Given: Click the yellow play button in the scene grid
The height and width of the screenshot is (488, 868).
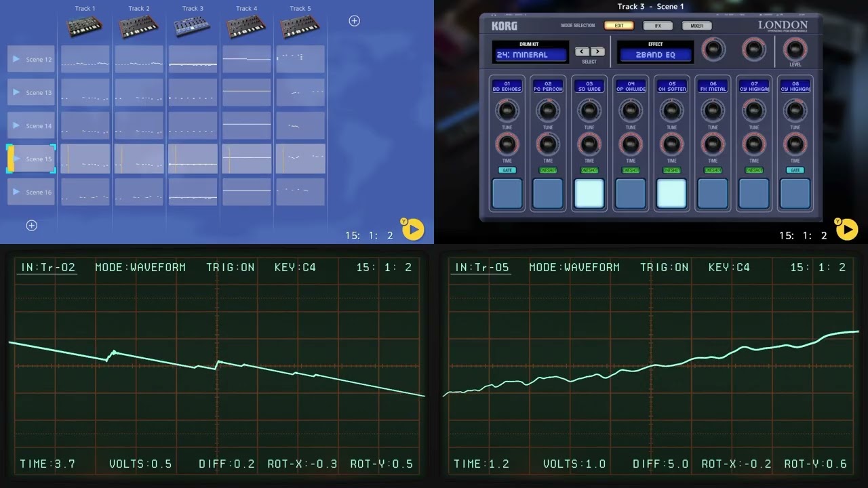Looking at the screenshot, I should tap(413, 230).
